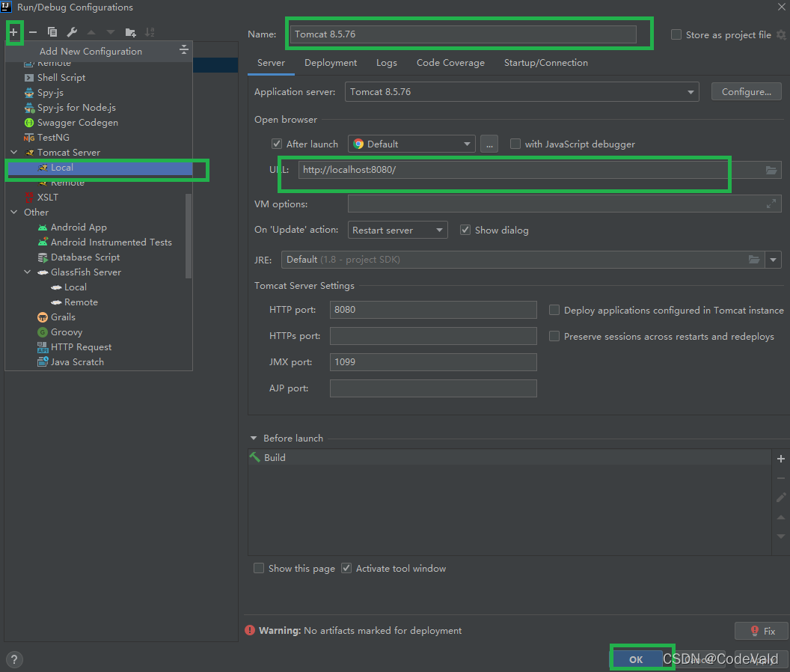Click the plus Add New Configuration icon
Image resolution: width=790 pixels, height=672 pixels.
pyautogui.click(x=13, y=32)
